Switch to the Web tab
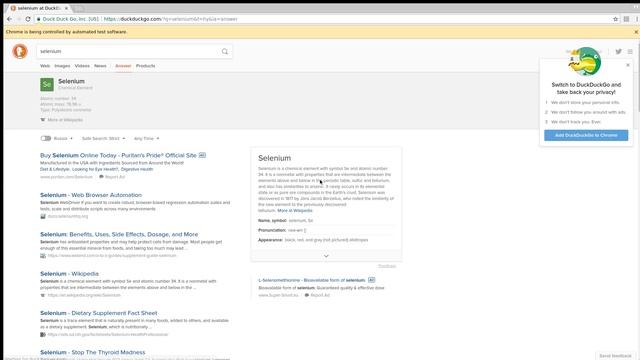Screen dimensions: 640x360 [x=45, y=66]
